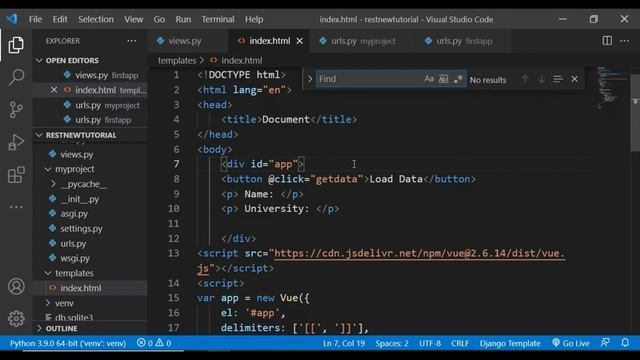This screenshot has height=360, width=640.
Task: Open the Run and Debug view
Action: point(16,142)
